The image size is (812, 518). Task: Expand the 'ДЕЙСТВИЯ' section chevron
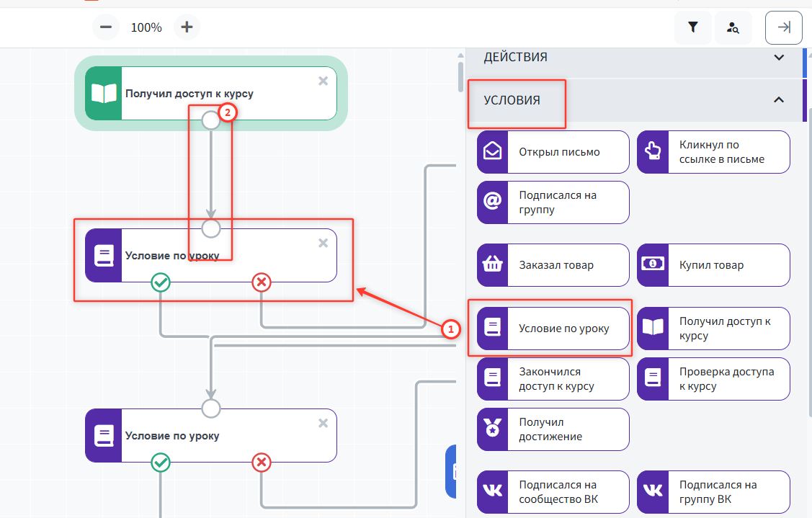tap(779, 58)
